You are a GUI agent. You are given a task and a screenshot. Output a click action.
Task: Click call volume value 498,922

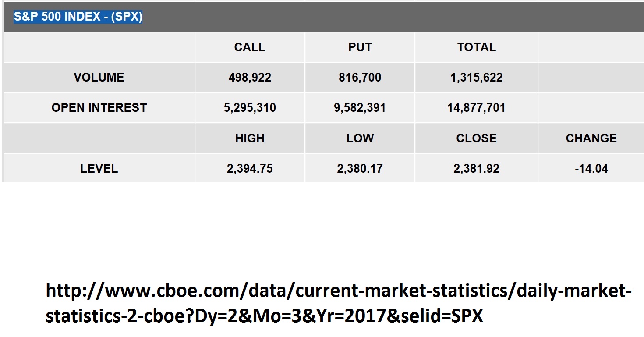click(x=250, y=78)
